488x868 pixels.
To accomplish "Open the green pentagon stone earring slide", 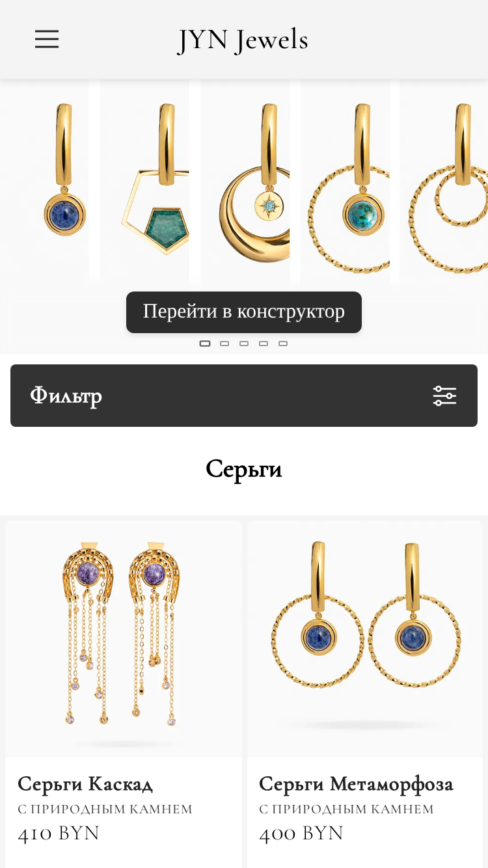I will click(144, 182).
